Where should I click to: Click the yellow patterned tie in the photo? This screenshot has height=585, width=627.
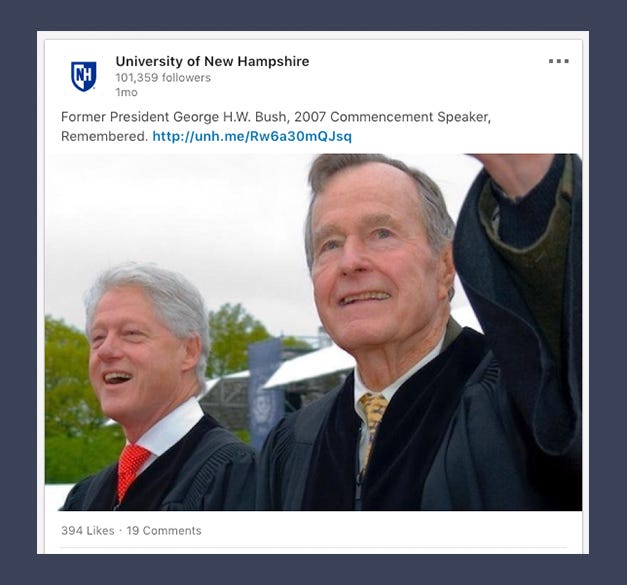[x=373, y=418]
